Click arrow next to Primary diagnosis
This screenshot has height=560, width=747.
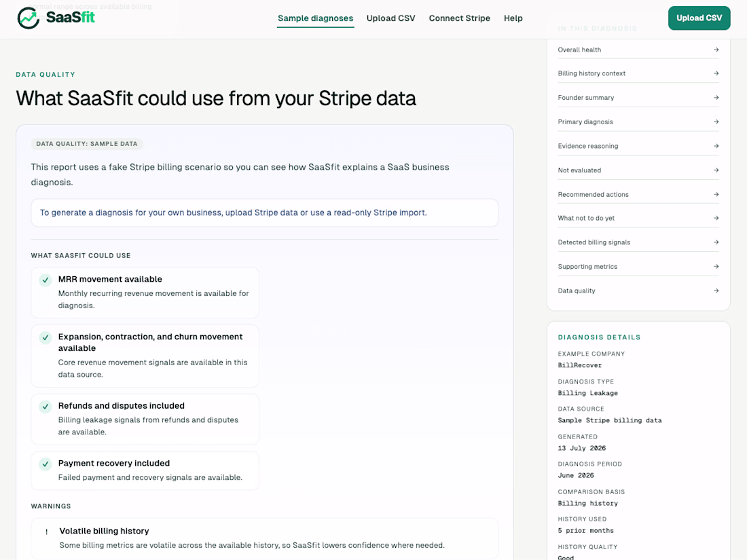[716, 122]
